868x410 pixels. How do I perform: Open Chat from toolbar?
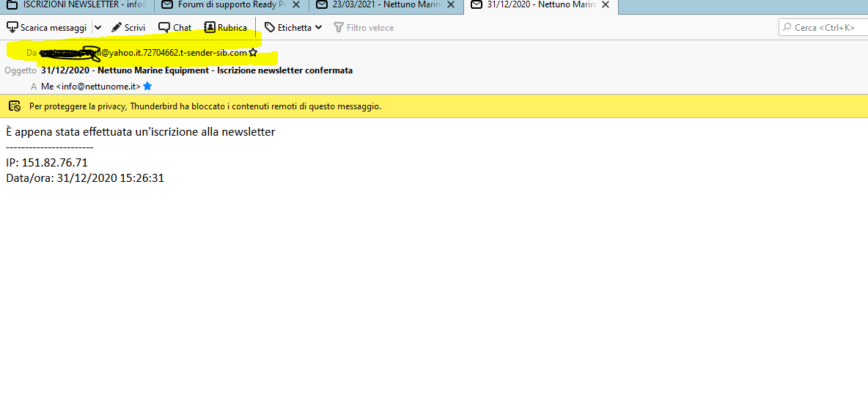point(175,27)
